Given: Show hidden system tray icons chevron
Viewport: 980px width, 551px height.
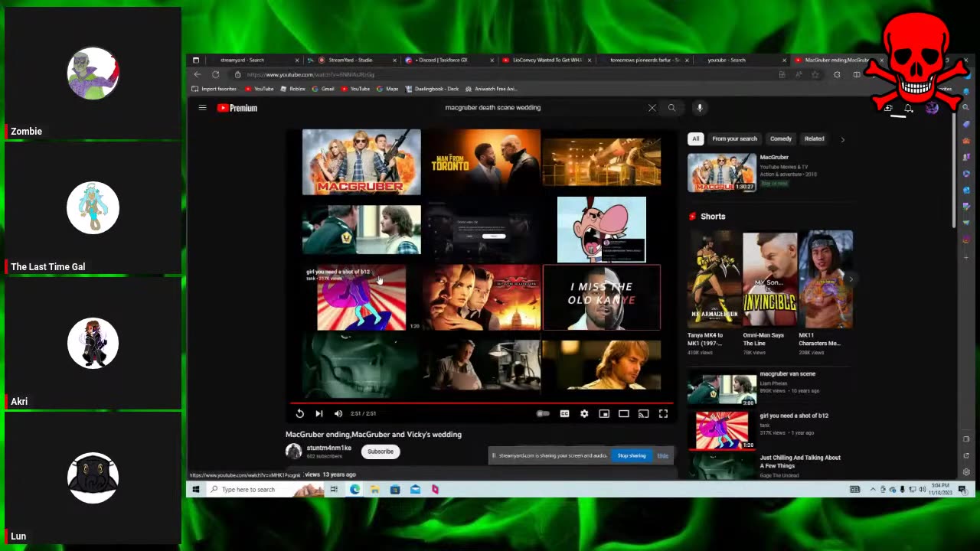Looking at the screenshot, I should click(873, 489).
